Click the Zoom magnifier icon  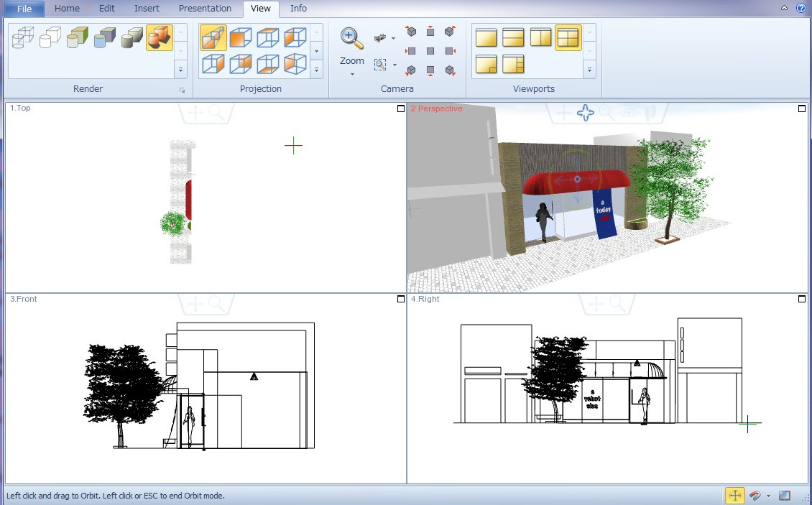pyautogui.click(x=351, y=39)
